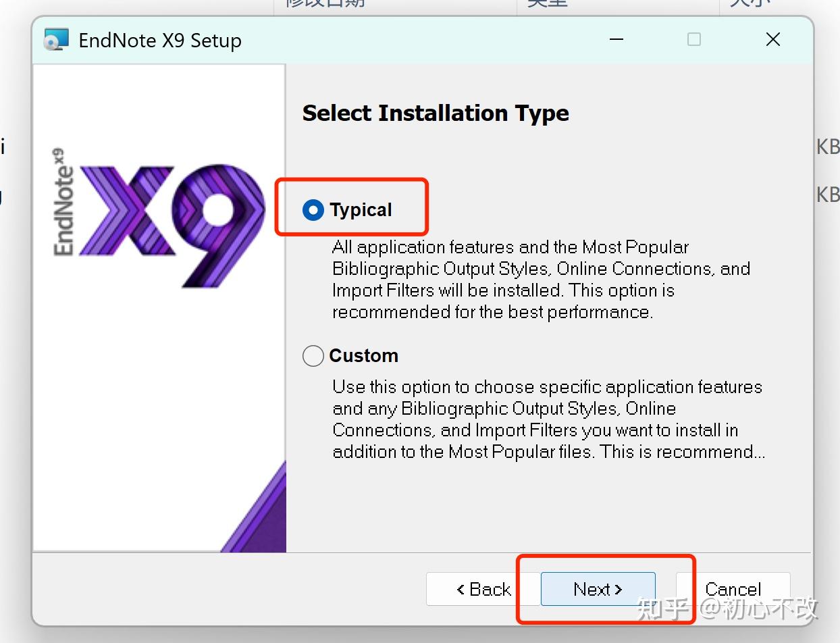Minimize the EndNote X9 Setup window
The width and height of the screenshot is (840, 643).
616,39
